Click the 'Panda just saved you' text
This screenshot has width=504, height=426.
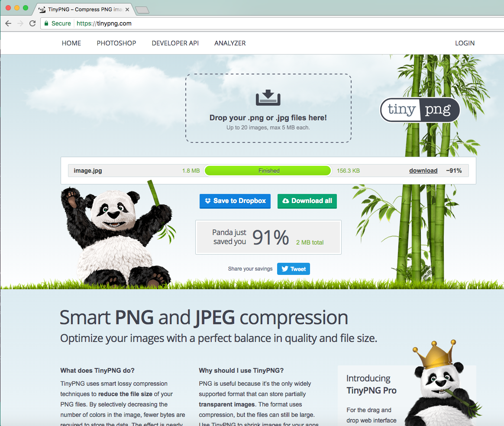click(229, 237)
